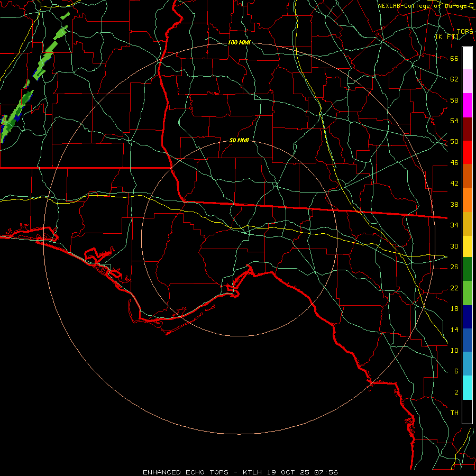Image resolution: width=476 pixels, height=476 pixels.
Task: Click the light pink legend color band
Action: [x=467, y=81]
